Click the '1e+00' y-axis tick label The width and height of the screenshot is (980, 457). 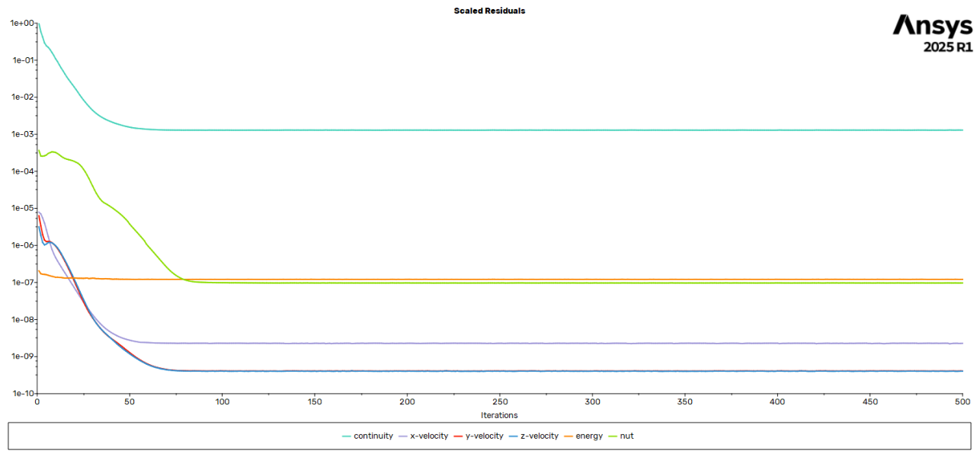coord(21,24)
